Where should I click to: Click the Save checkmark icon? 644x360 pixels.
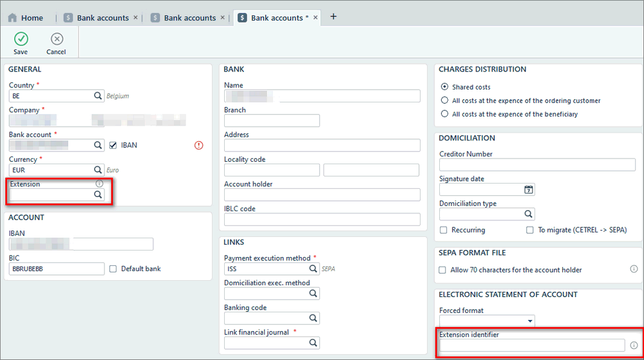(x=21, y=39)
